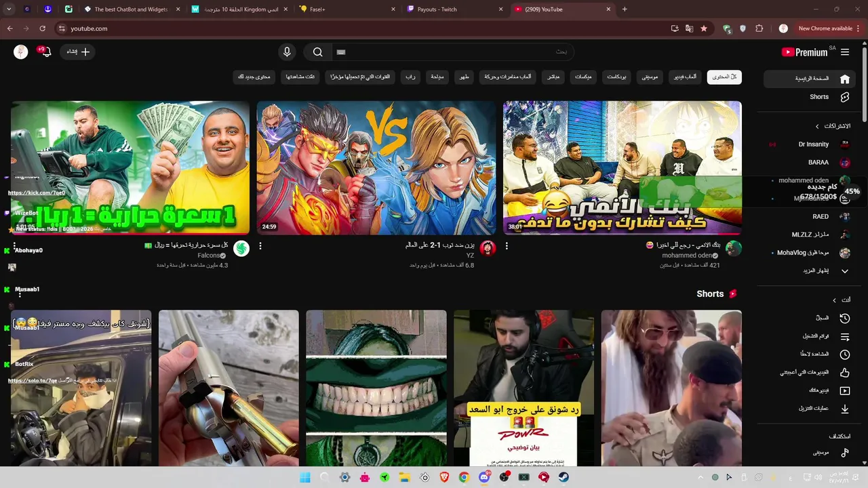Open more options for mohammed oden video
Image resolution: width=868 pixels, height=488 pixels.
(507, 246)
